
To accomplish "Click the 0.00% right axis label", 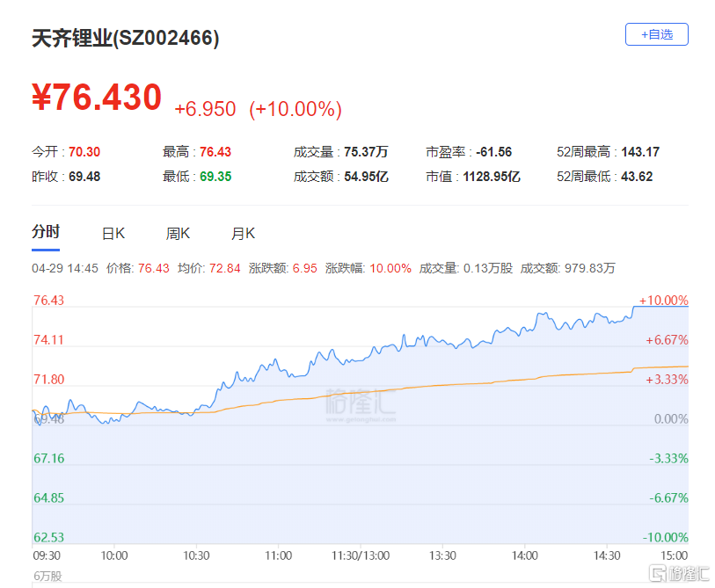I will coord(671,419).
